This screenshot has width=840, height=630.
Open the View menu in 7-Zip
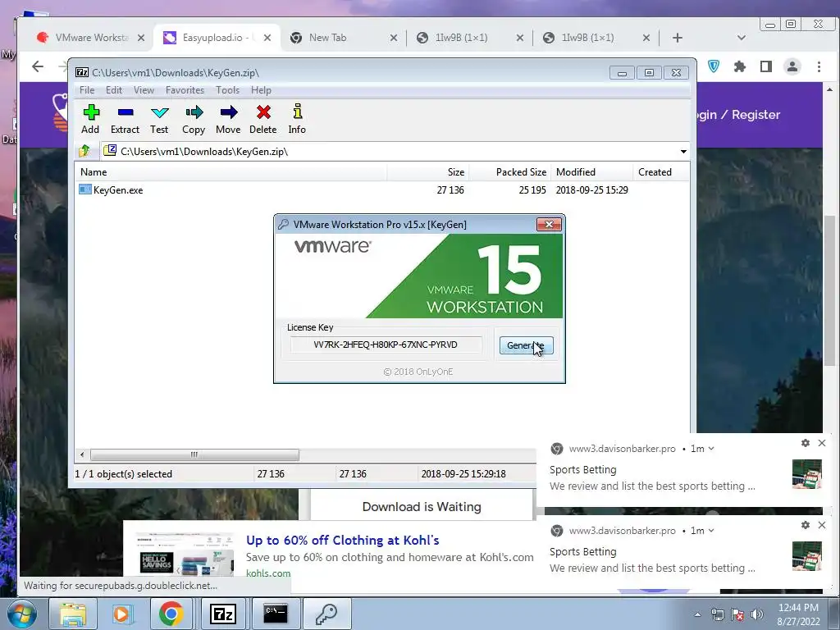(x=144, y=90)
